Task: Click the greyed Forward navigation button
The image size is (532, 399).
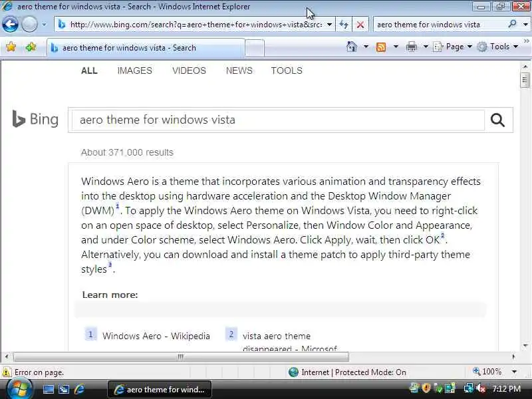Action: click(x=29, y=25)
